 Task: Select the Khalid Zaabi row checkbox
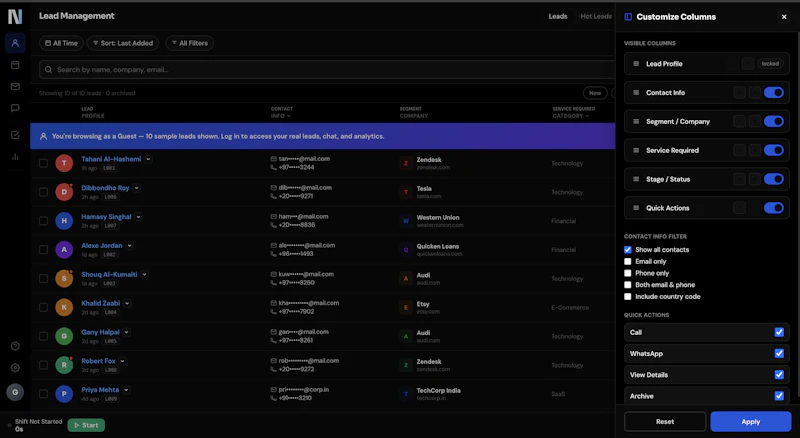[x=43, y=307]
